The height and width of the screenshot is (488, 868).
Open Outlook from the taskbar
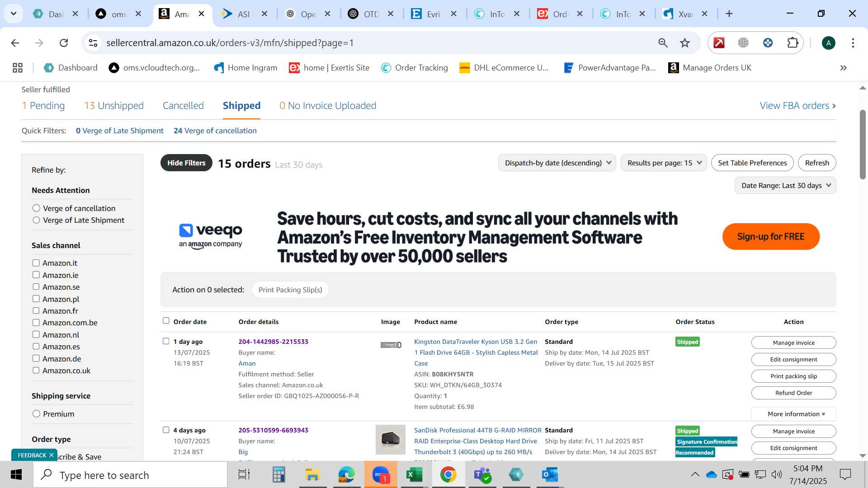pyautogui.click(x=550, y=475)
